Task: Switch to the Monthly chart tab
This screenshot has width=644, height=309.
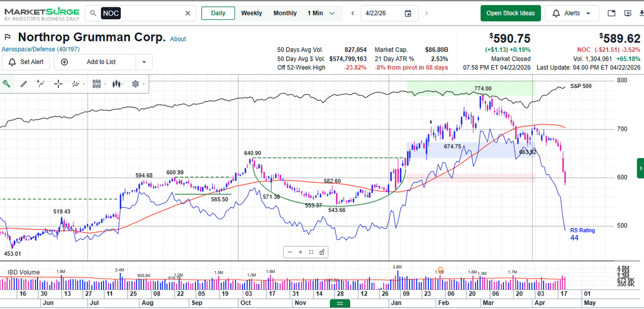Action: (285, 13)
